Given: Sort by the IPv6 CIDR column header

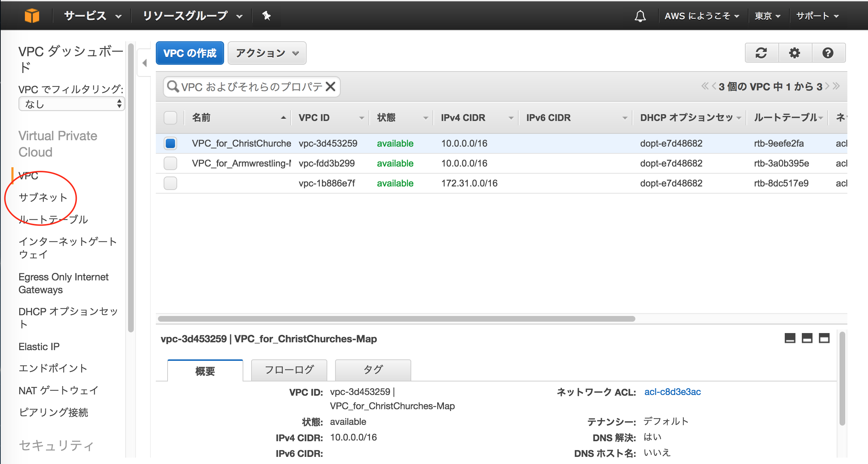Looking at the screenshot, I should click(576, 118).
